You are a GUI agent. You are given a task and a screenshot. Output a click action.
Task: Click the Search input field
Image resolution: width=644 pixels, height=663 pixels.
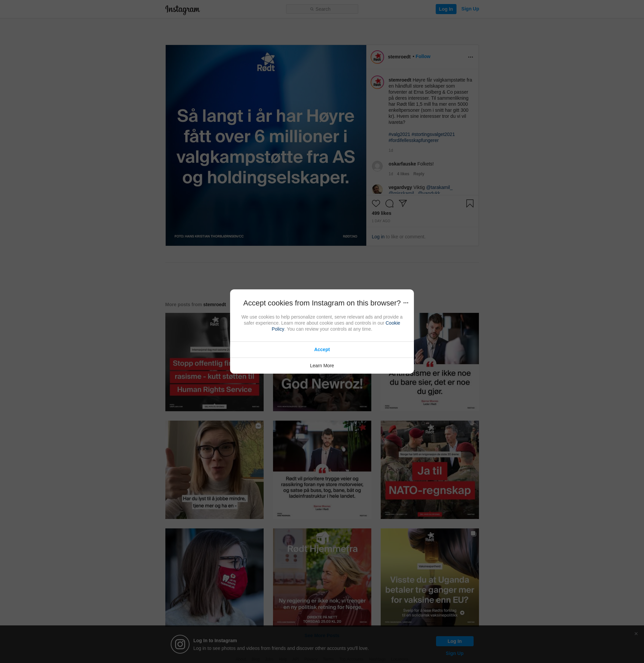[x=322, y=9]
